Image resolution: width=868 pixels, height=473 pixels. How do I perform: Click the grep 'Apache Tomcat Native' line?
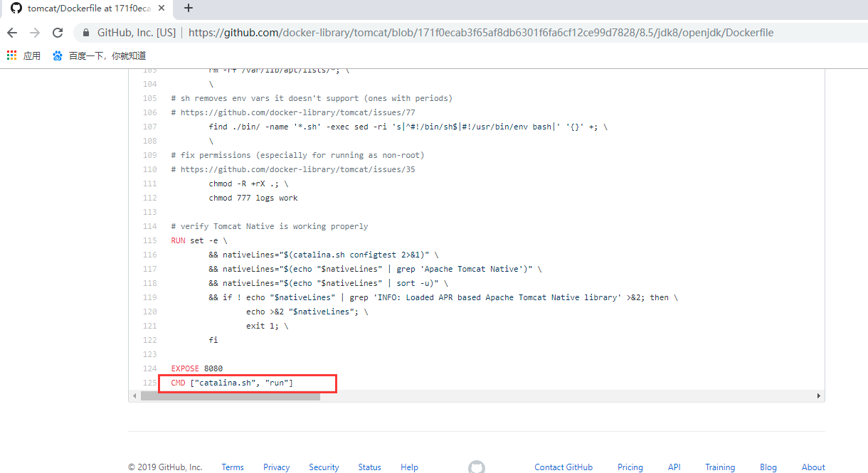pos(375,269)
